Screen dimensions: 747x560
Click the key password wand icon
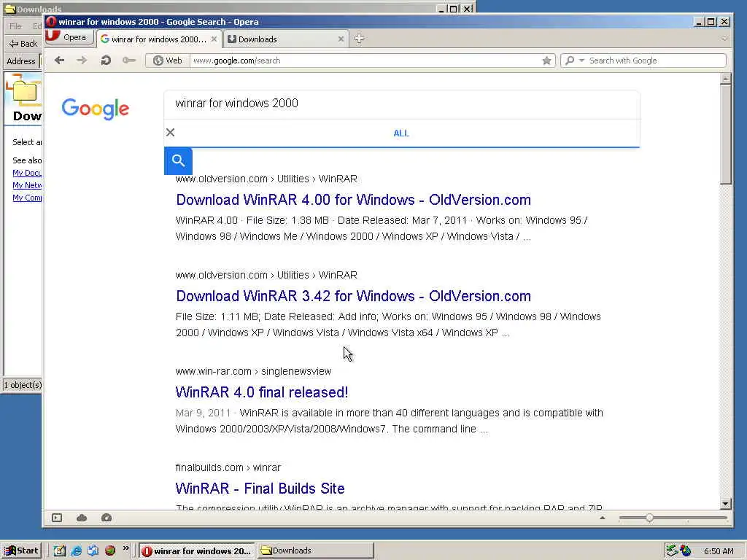tap(128, 61)
